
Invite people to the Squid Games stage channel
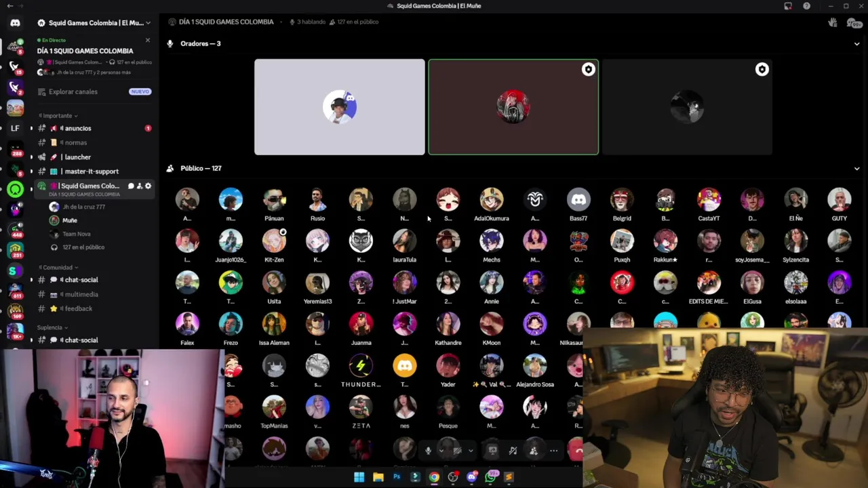140,186
